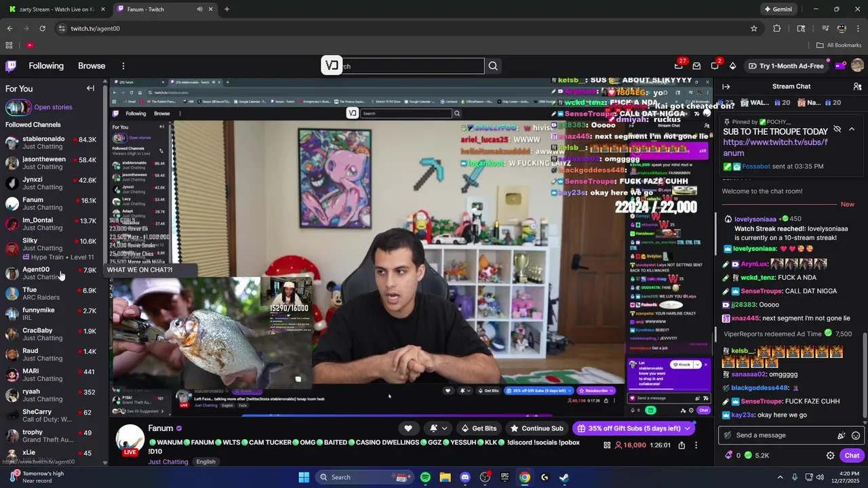Viewport: 868px width, 488px height.
Task: Open the Get Bits diamond icon in top bar
Action: tap(732, 66)
